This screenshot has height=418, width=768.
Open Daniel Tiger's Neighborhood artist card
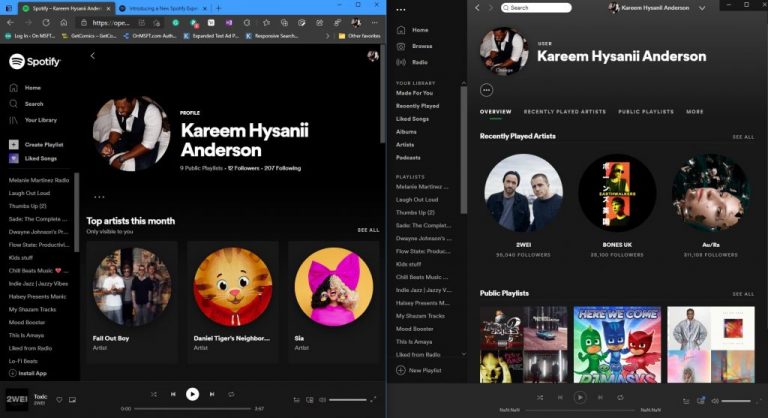click(233, 302)
